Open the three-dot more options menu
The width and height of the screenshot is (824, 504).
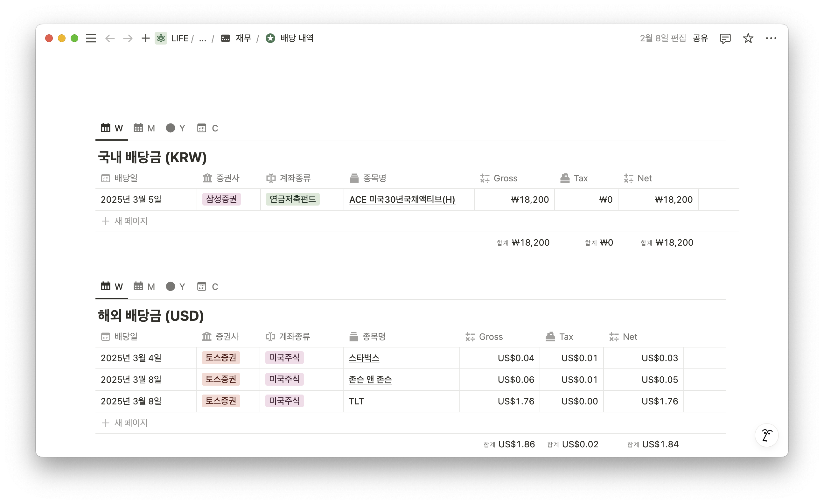pyautogui.click(x=771, y=38)
